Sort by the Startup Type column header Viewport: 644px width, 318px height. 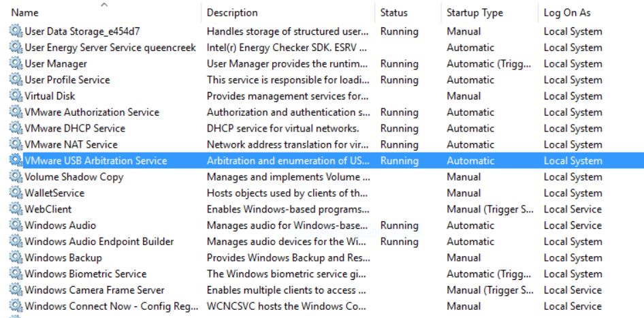point(474,13)
